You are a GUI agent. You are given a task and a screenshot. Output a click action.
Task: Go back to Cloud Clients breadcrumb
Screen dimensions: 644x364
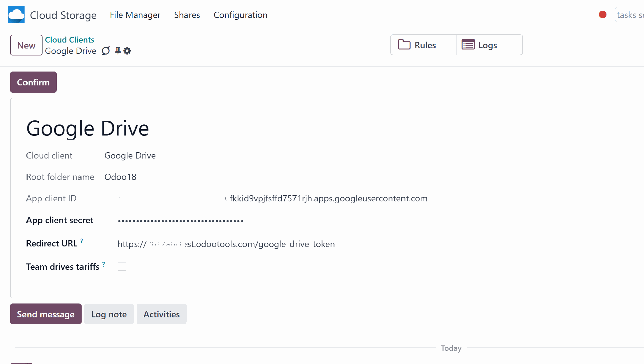(x=69, y=40)
